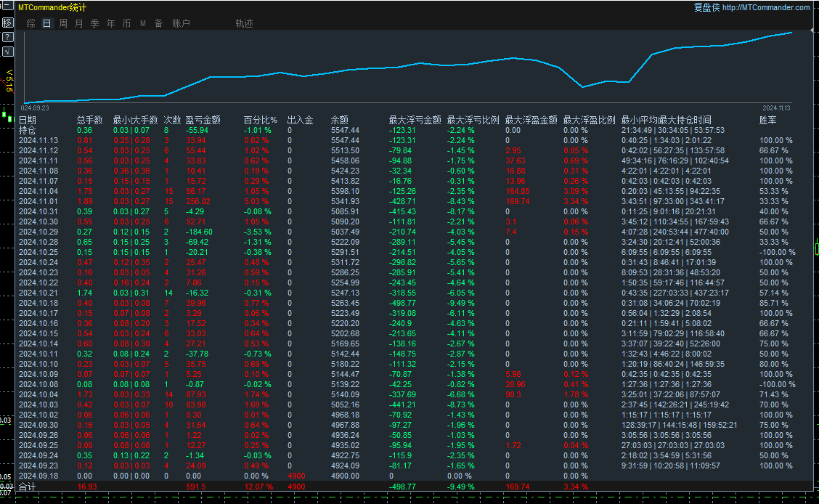
Task: Click floating loss -428.71
Action: coord(402,202)
